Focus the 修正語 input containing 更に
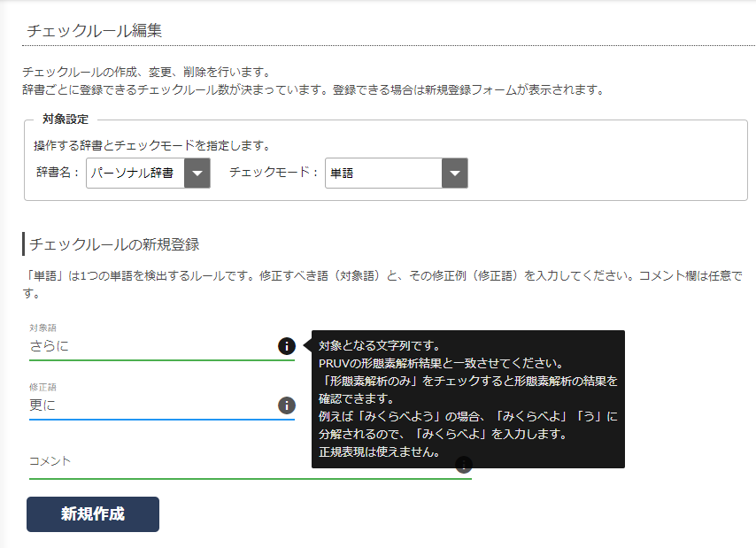 [x=133, y=405]
